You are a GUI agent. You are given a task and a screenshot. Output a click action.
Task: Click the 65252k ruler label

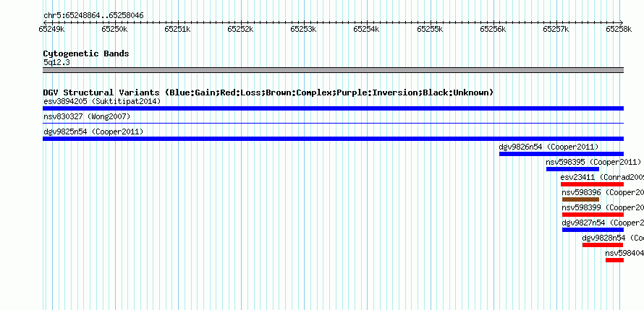[241, 29]
